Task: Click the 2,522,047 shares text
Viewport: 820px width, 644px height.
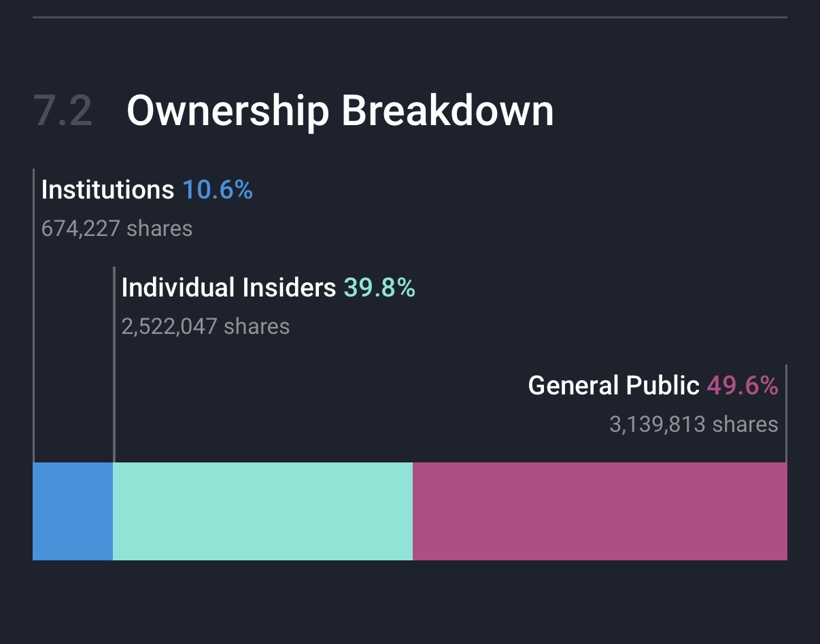Action: click(205, 326)
